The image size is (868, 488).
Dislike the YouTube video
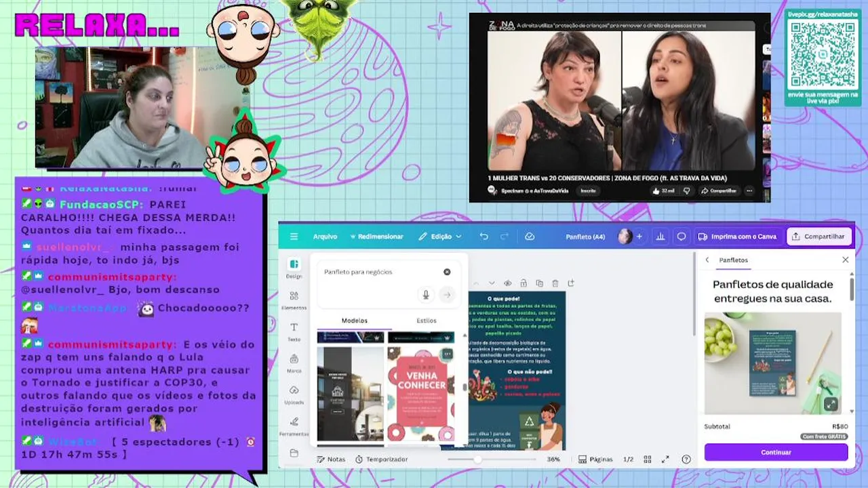[686, 191]
